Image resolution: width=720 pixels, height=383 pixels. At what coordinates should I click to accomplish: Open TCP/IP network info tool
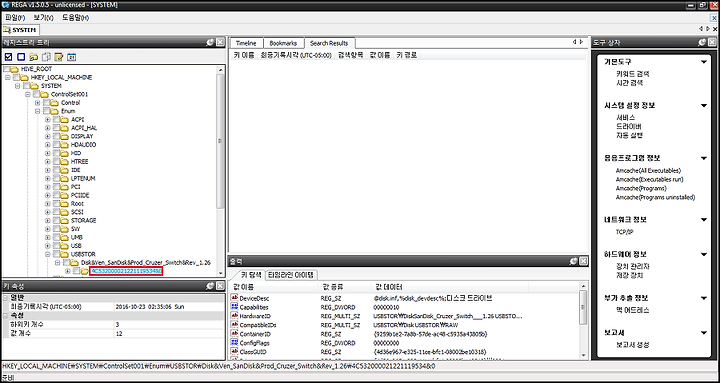625,232
